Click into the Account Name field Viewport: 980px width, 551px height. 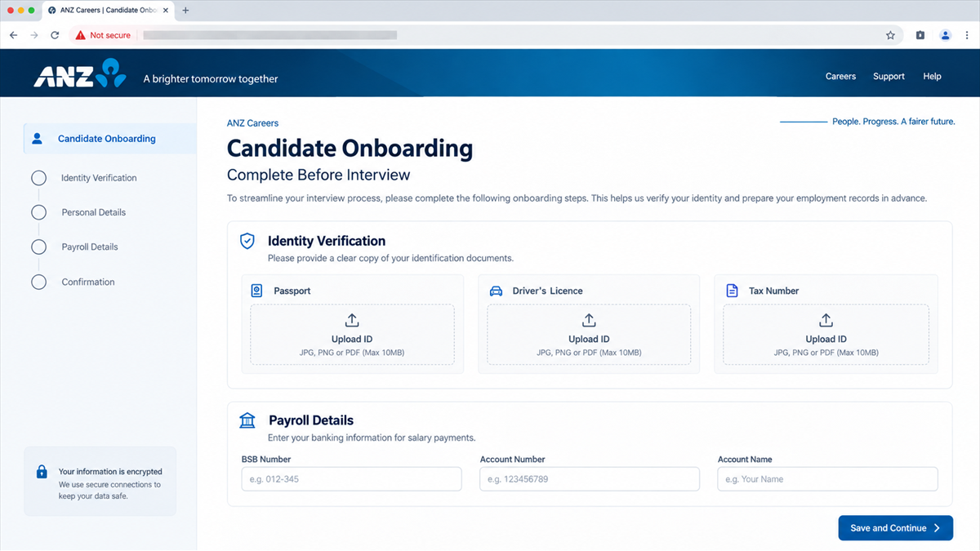[x=827, y=479]
